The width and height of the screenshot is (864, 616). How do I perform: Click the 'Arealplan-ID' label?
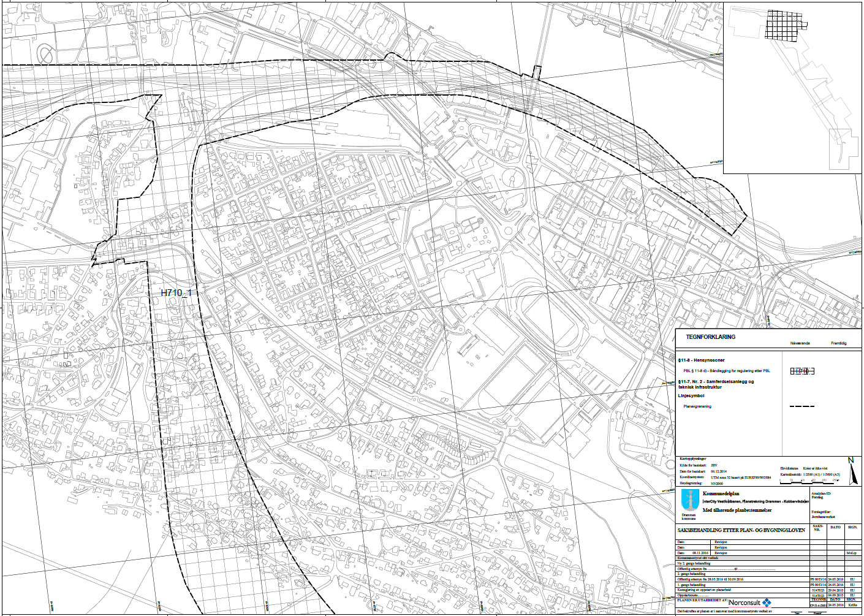pyautogui.click(x=821, y=493)
